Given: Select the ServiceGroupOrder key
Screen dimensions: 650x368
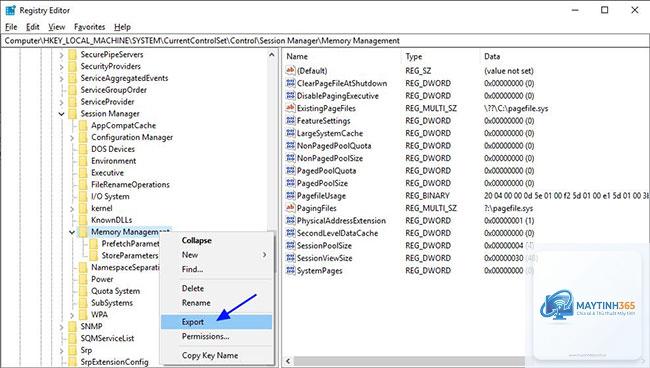Looking at the screenshot, I should click(x=114, y=90).
